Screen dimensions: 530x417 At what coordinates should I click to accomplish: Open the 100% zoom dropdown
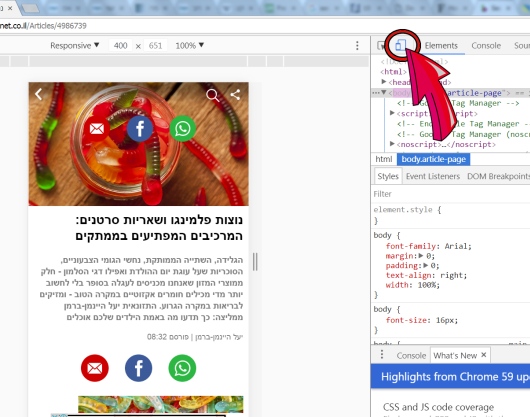[x=190, y=45]
